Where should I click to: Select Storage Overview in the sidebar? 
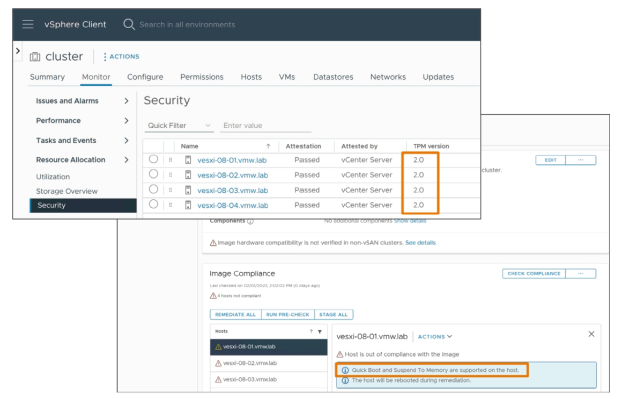tap(67, 191)
